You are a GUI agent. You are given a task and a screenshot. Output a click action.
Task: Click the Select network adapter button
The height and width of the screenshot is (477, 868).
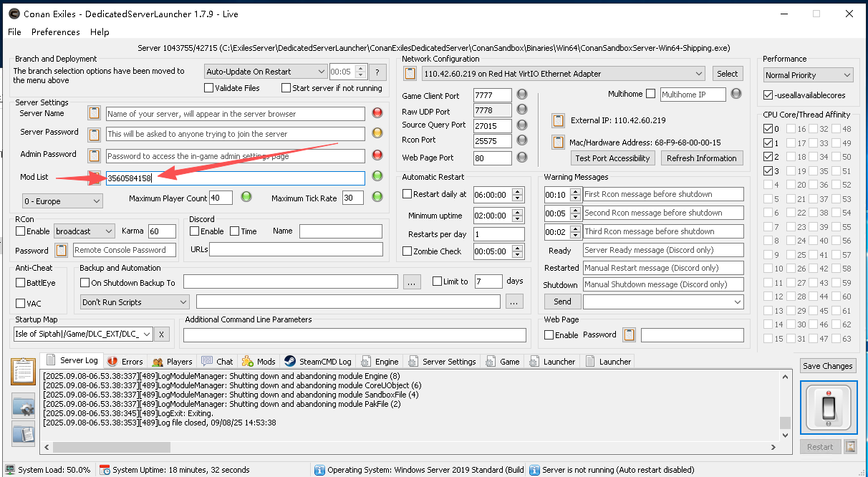pyautogui.click(x=727, y=74)
